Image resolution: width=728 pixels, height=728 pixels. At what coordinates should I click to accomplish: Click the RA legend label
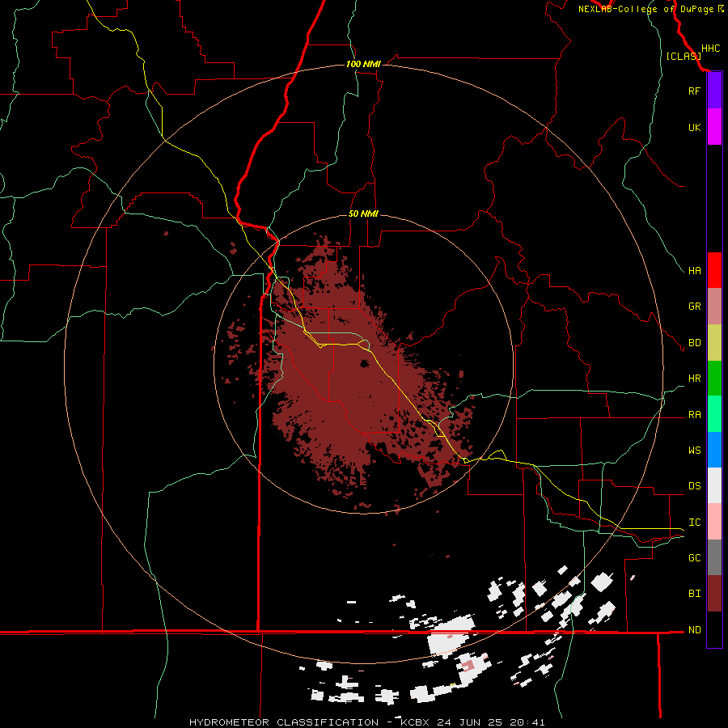pyautogui.click(x=694, y=415)
